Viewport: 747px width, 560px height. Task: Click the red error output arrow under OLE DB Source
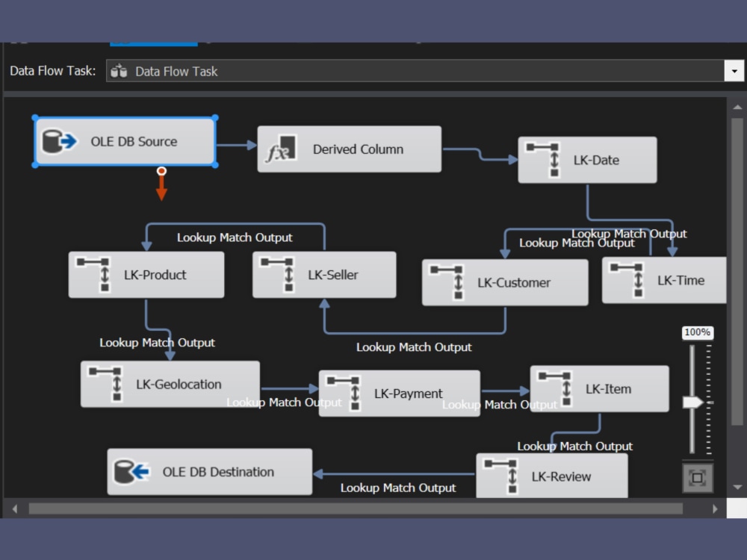tap(161, 184)
